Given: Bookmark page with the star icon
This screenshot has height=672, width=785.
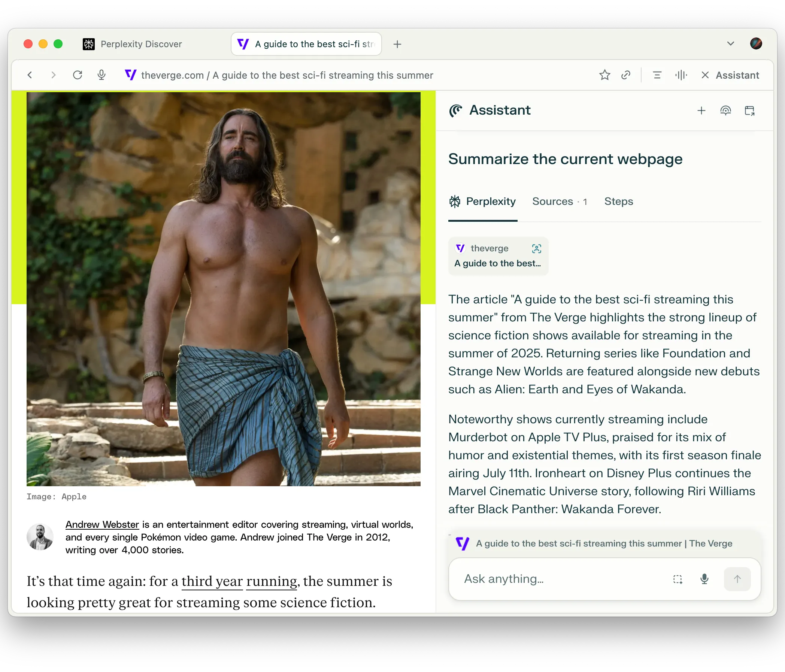Looking at the screenshot, I should [604, 75].
